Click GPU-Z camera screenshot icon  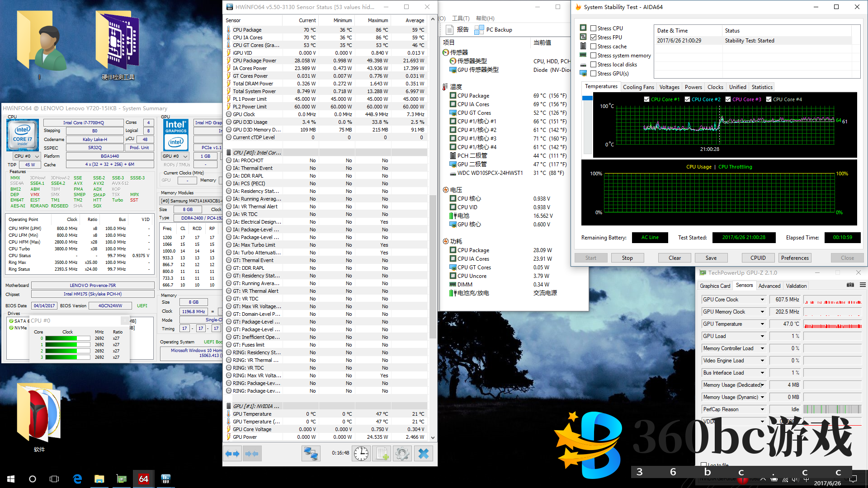click(850, 285)
